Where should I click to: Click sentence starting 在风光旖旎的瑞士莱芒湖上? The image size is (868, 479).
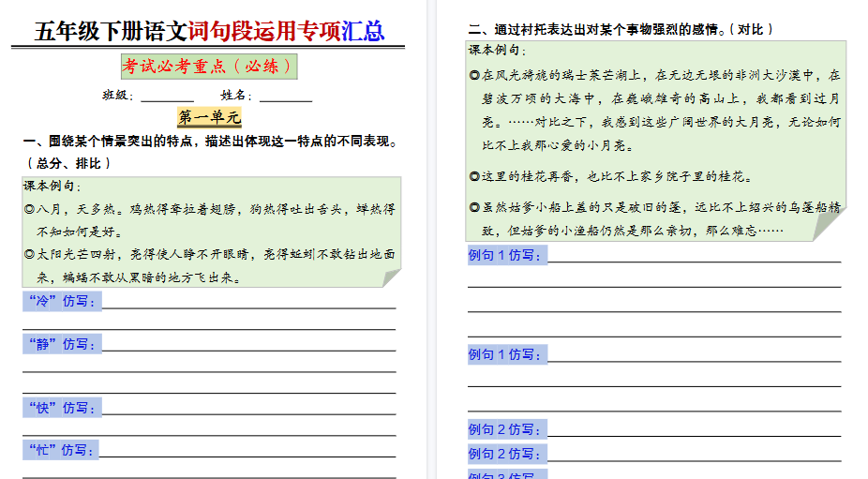tap(655, 111)
